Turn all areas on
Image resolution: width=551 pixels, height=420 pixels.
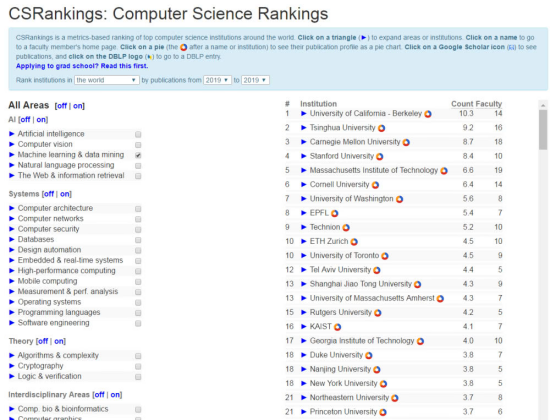[x=78, y=106]
